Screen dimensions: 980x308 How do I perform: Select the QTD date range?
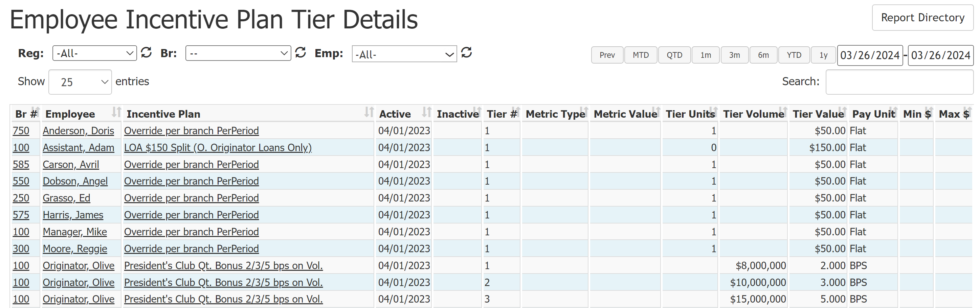click(x=674, y=55)
